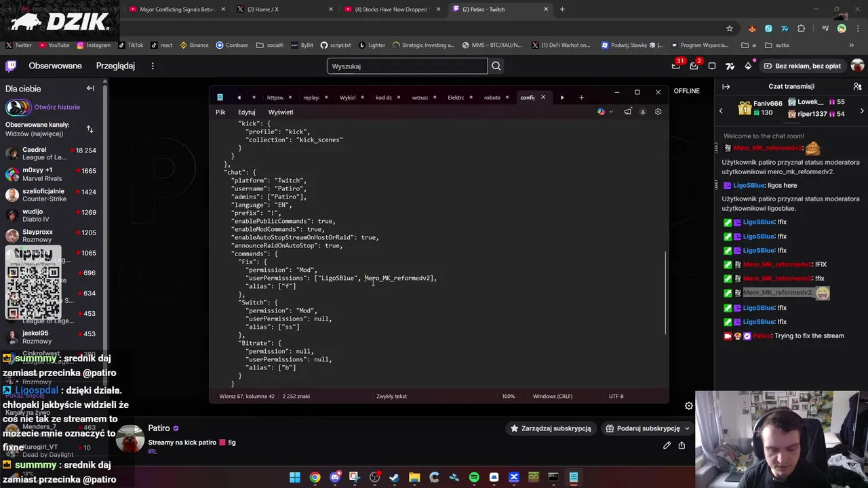Bookmark this page with the star icon
Screen dimensions: 868x488
(x=730, y=28)
